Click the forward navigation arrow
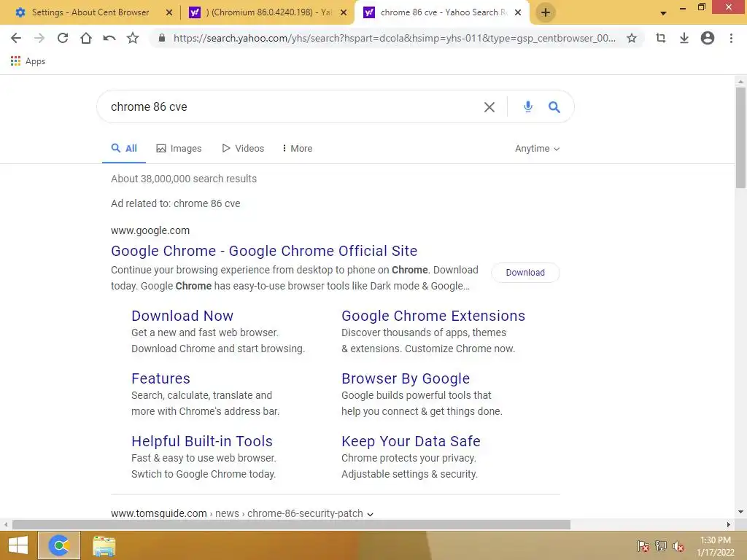Image resolution: width=747 pixels, height=560 pixels. (x=39, y=38)
